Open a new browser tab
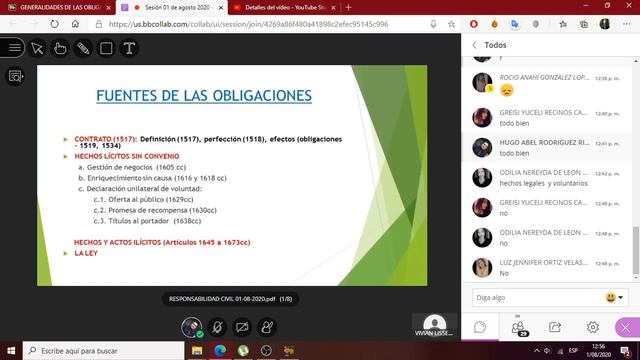The image size is (640, 360). 349,7
